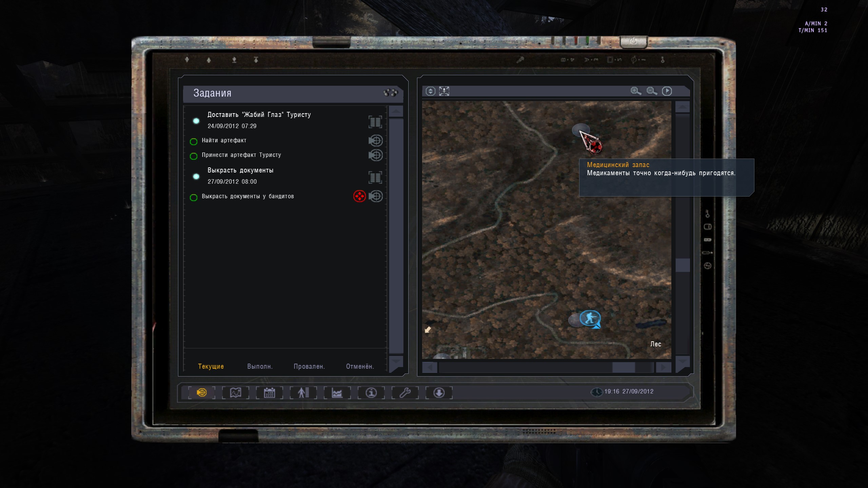This screenshot has height=488, width=868.
Task: Open the contacts and ranking tab
Action: tap(303, 392)
